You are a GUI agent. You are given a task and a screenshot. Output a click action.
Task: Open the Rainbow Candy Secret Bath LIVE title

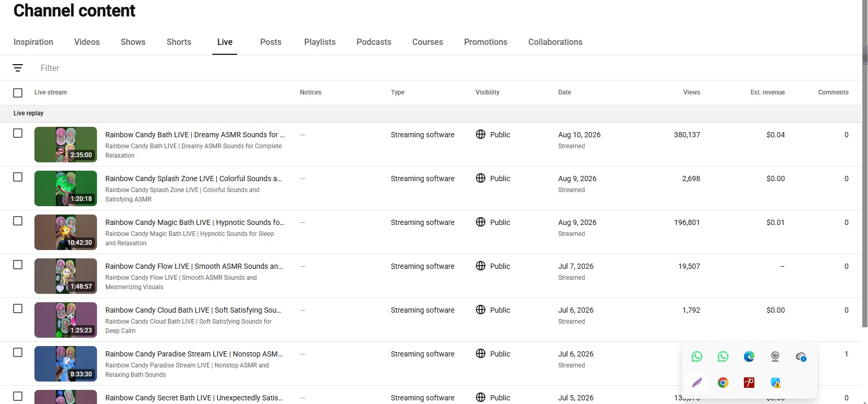(x=194, y=398)
